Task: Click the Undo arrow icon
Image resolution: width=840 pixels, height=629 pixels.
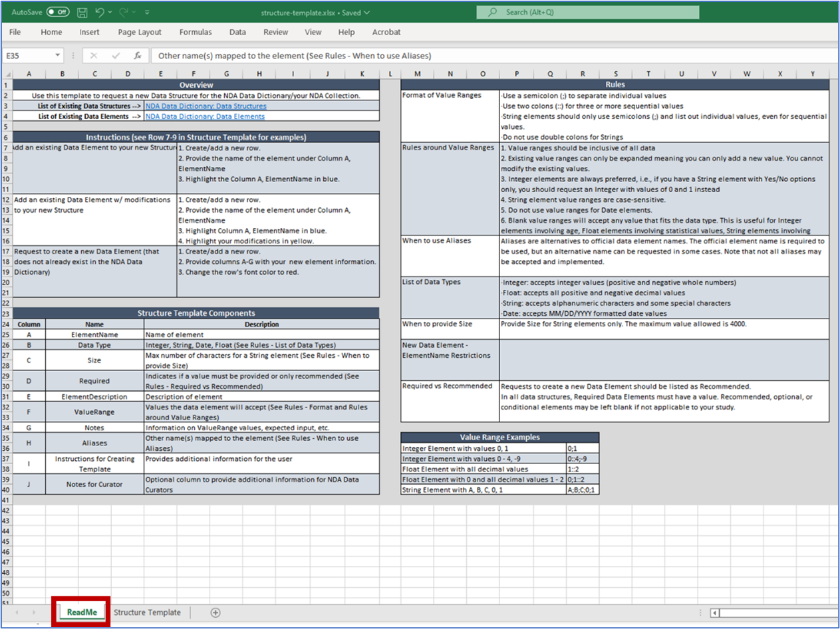Action: 100,12
